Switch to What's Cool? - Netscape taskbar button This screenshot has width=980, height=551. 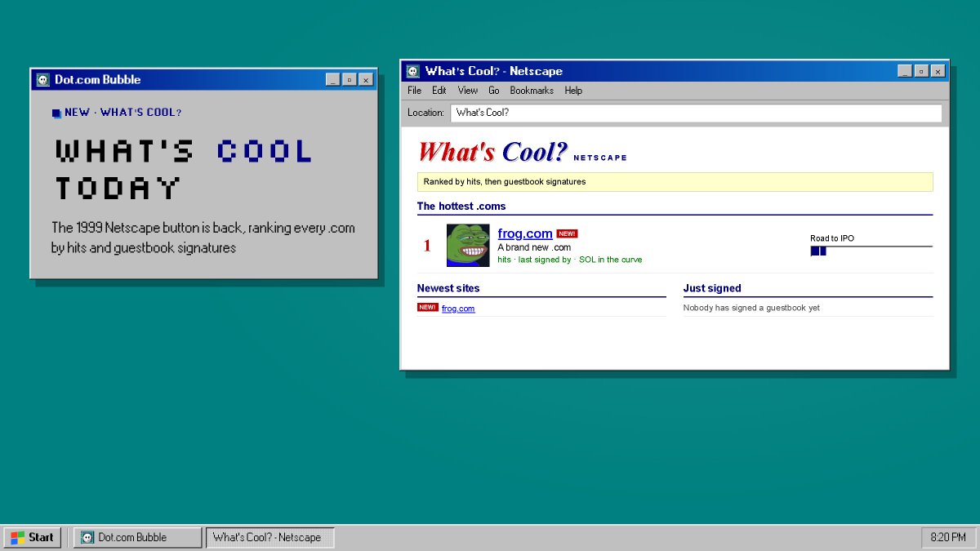point(269,537)
